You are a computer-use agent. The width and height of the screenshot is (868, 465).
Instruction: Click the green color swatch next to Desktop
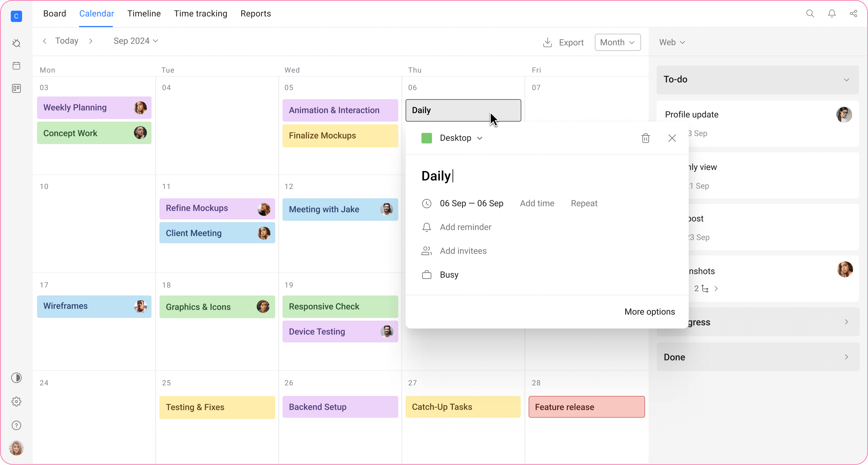click(427, 138)
